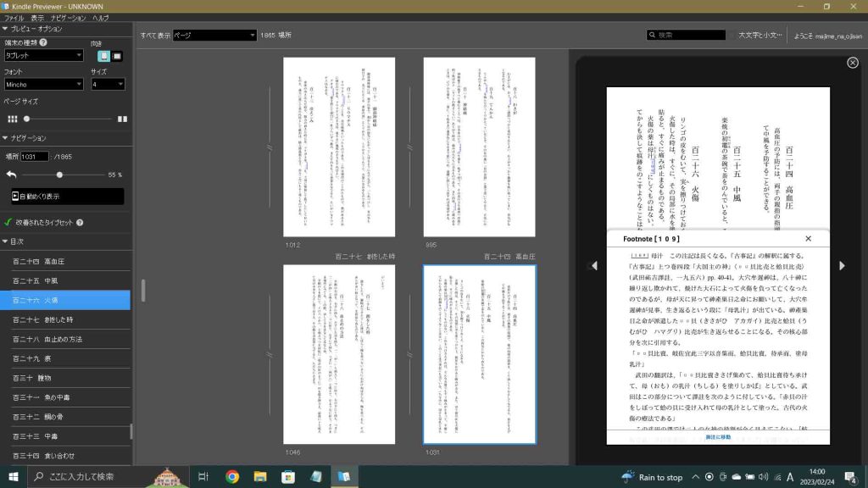Viewport: 868px width, 488px height.
Task: Select the page thumbnail at location 1031
Action: (x=480, y=354)
